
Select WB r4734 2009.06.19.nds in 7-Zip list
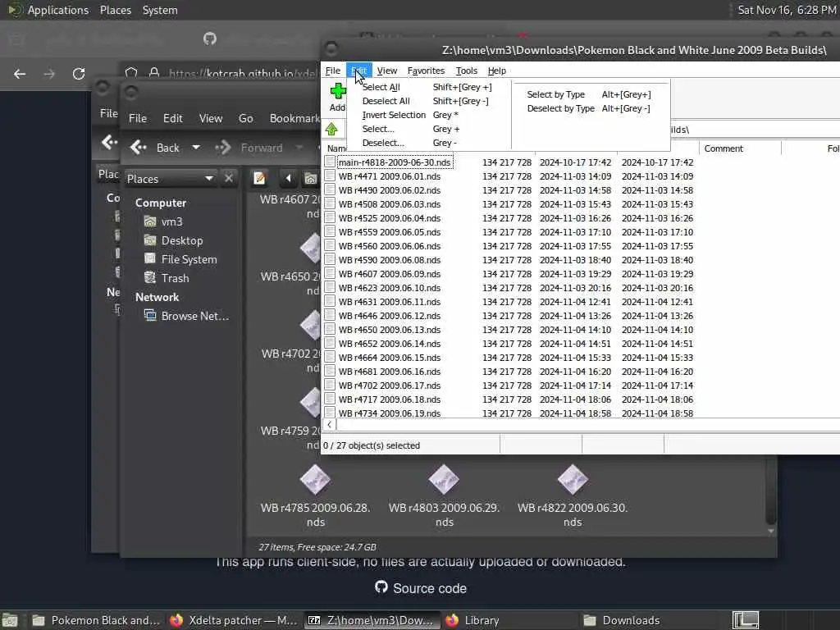point(390,413)
